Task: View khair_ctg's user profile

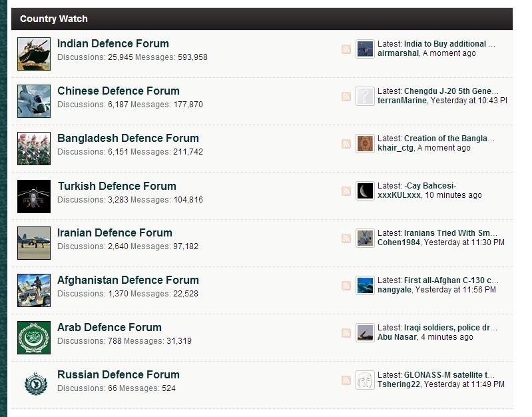Action: coord(396,148)
